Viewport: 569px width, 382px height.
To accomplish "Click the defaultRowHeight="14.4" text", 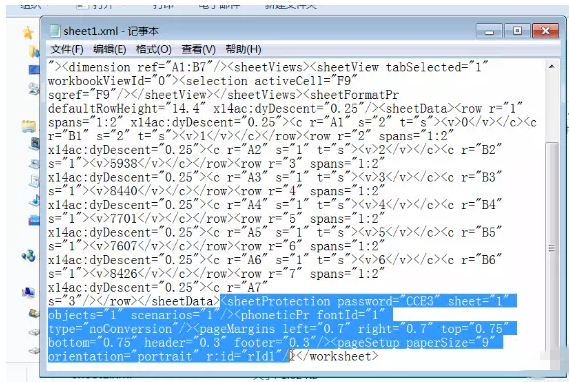I will pos(127,108).
